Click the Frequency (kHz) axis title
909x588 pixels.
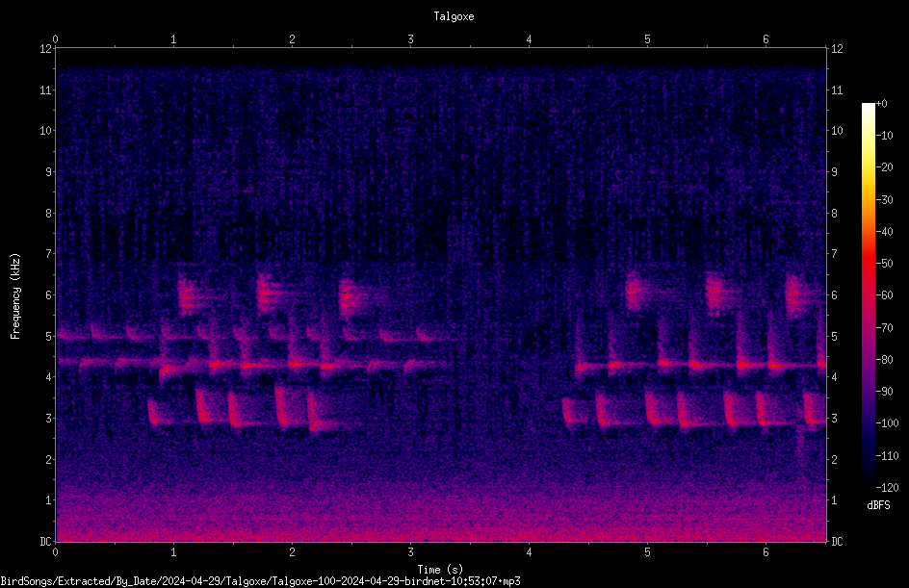click(x=15, y=295)
